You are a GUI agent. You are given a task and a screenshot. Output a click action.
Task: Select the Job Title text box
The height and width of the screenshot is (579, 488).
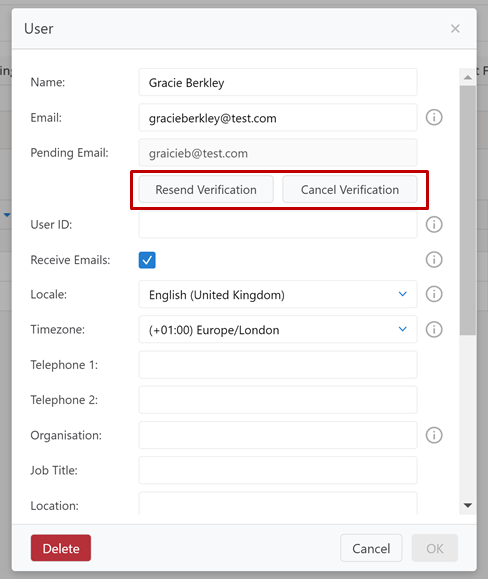click(278, 470)
